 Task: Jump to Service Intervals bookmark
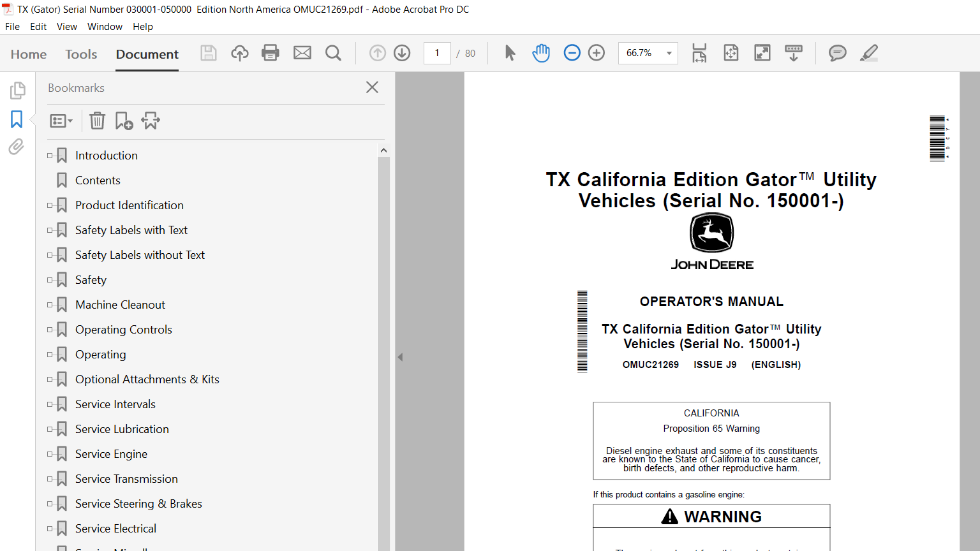click(x=115, y=404)
